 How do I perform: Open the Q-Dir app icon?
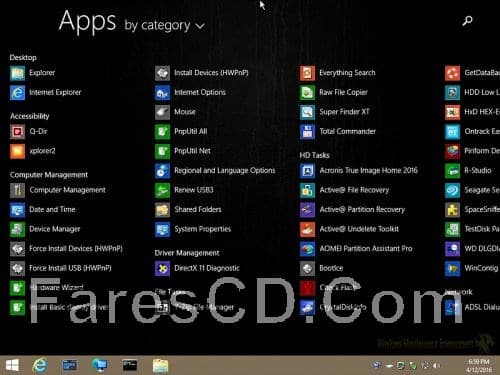(17, 132)
